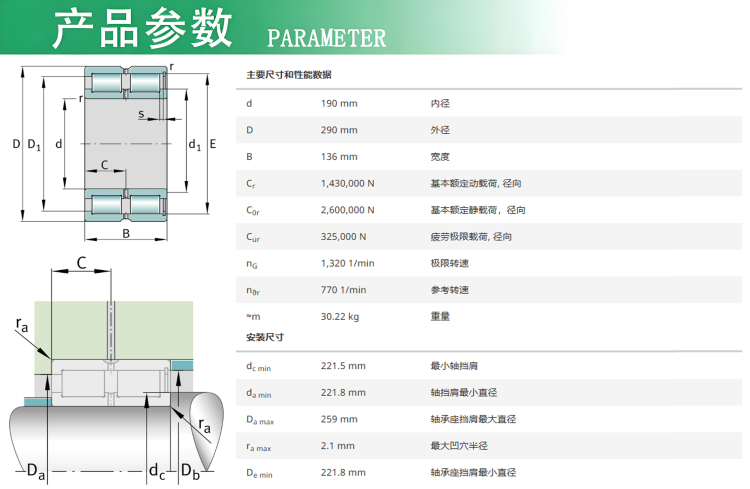Click the Cur symbol in the table

click(x=253, y=237)
